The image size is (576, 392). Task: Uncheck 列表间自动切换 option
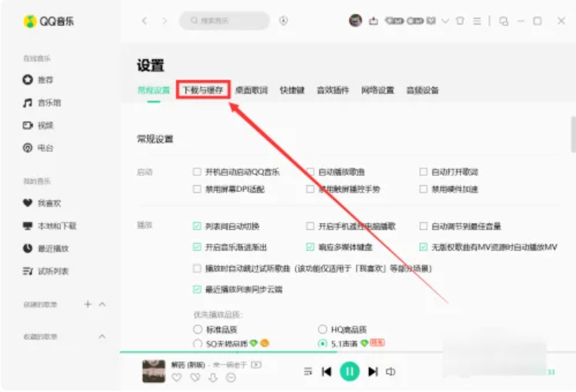[x=197, y=227]
